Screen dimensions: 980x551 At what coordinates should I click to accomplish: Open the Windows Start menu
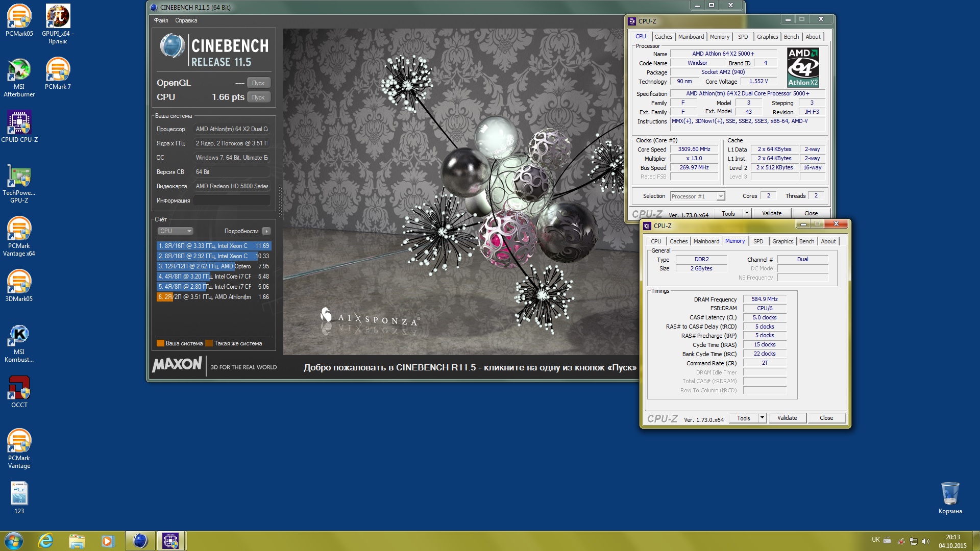[x=14, y=541]
